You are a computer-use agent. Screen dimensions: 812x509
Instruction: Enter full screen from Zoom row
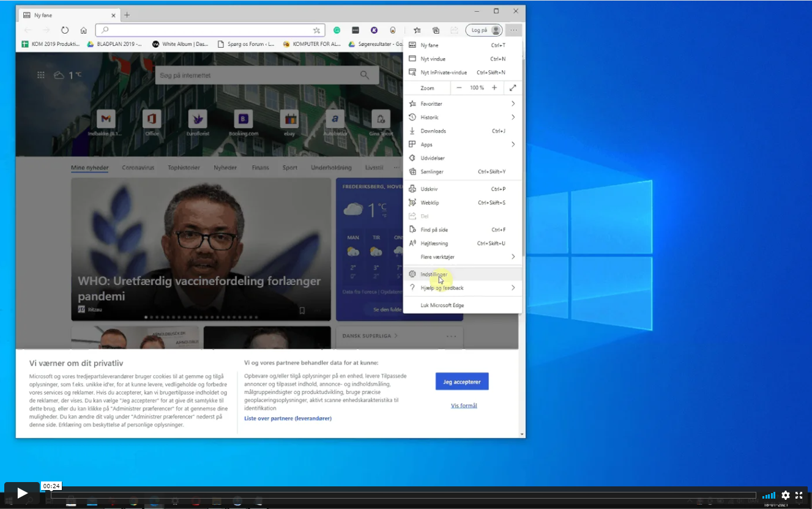[513, 88]
